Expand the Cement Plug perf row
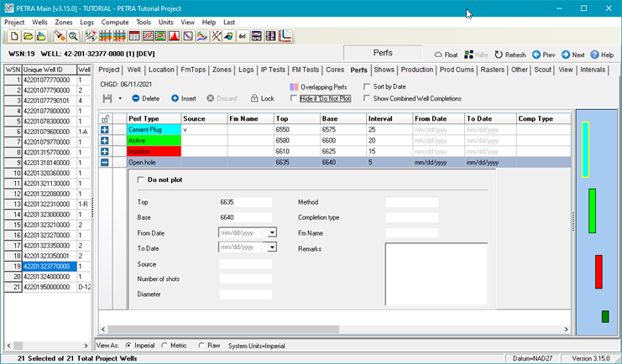The image size is (622, 364). click(105, 130)
